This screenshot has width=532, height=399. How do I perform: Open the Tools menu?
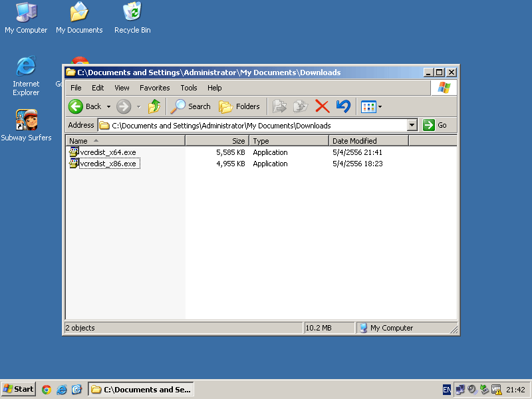pos(189,88)
